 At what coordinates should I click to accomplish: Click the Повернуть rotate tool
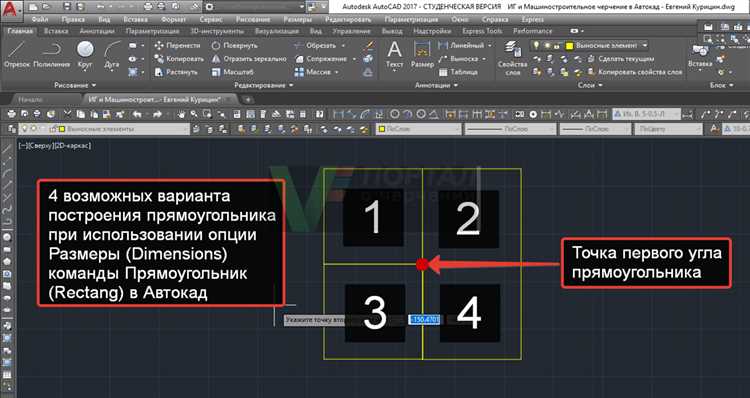click(234, 45)
